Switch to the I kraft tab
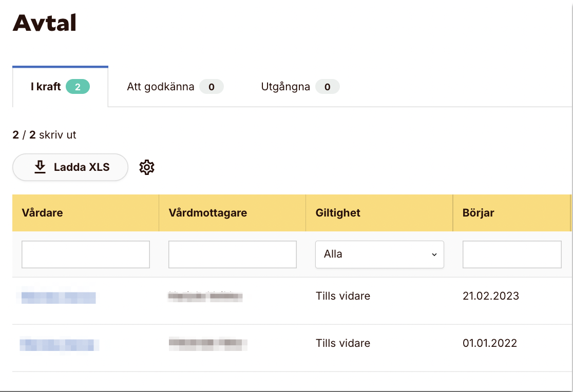Image resolution: width=573 pixels, height=392 pixels. click(60, 87)
